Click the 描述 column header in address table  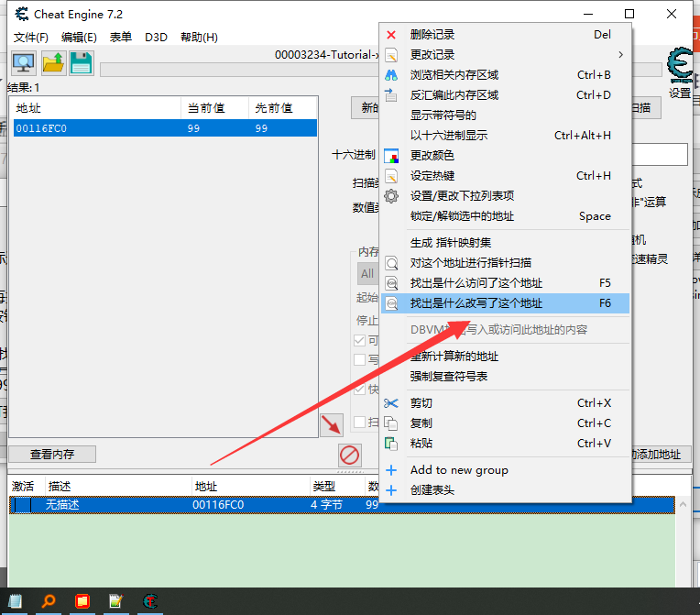pos(118,487)
